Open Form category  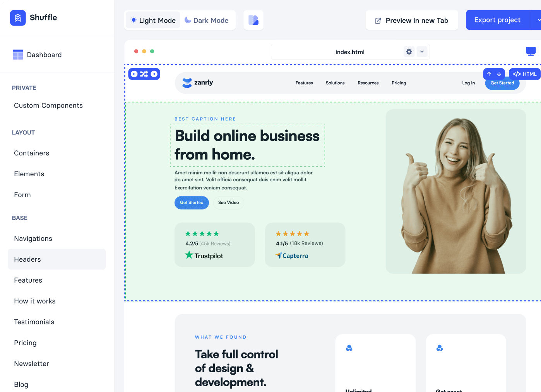coord(22,195)
